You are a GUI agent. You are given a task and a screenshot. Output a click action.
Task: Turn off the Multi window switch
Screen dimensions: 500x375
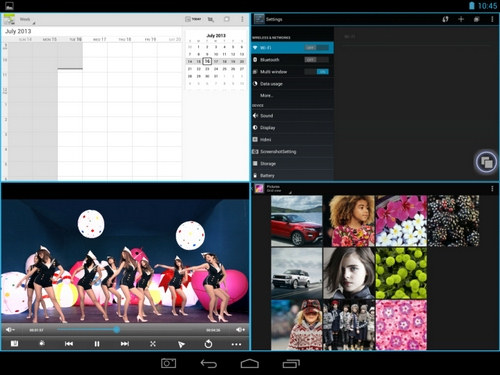coord(316,72)
